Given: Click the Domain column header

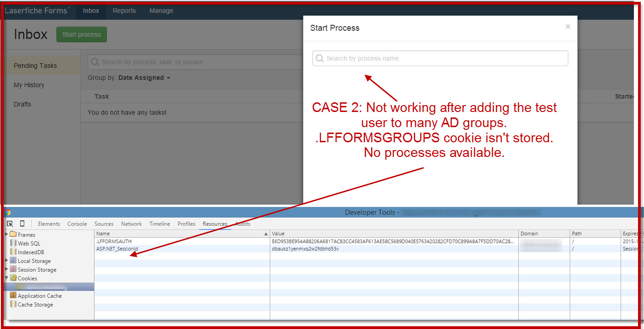Looking at the screenshot, I should 544,234.
